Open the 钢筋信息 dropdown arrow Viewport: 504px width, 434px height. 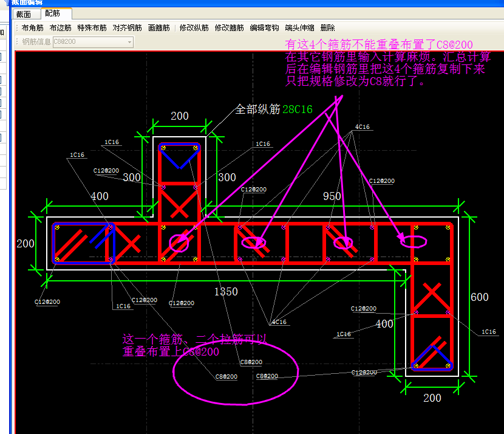pos(129,42)
